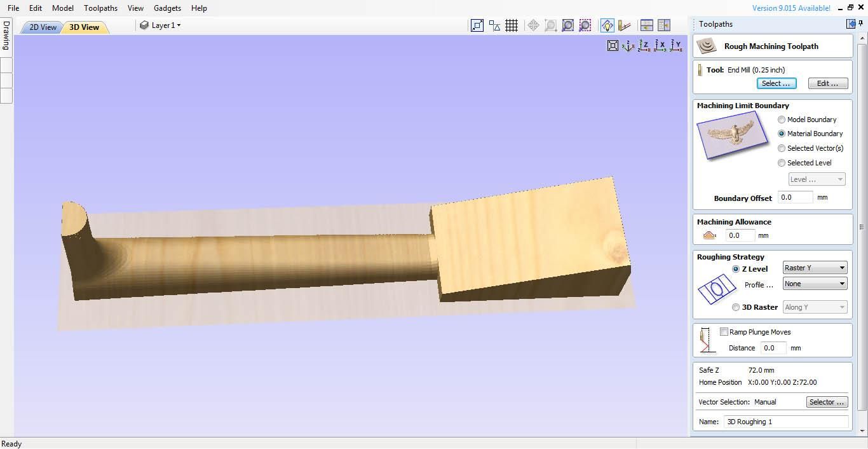The width and height of the screenshot is (868, 449).
Task: Open the Raster Y strategy dropdown
Action: [815, 267]
